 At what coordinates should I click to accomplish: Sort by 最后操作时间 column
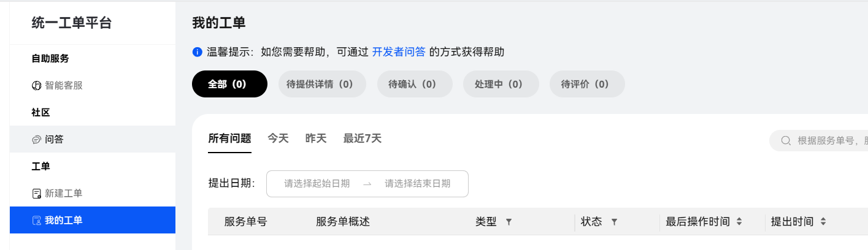pyautogui.click(x=739, y=222)
